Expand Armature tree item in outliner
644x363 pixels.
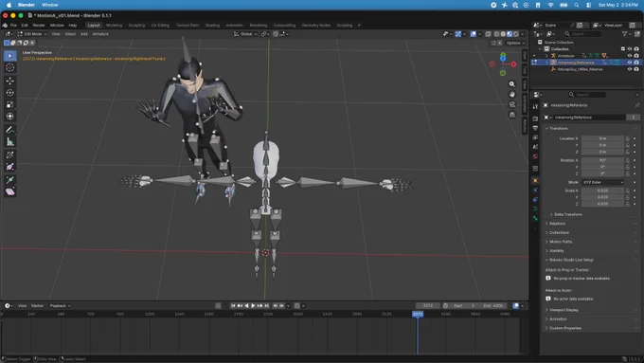click(x=546, y=56)
